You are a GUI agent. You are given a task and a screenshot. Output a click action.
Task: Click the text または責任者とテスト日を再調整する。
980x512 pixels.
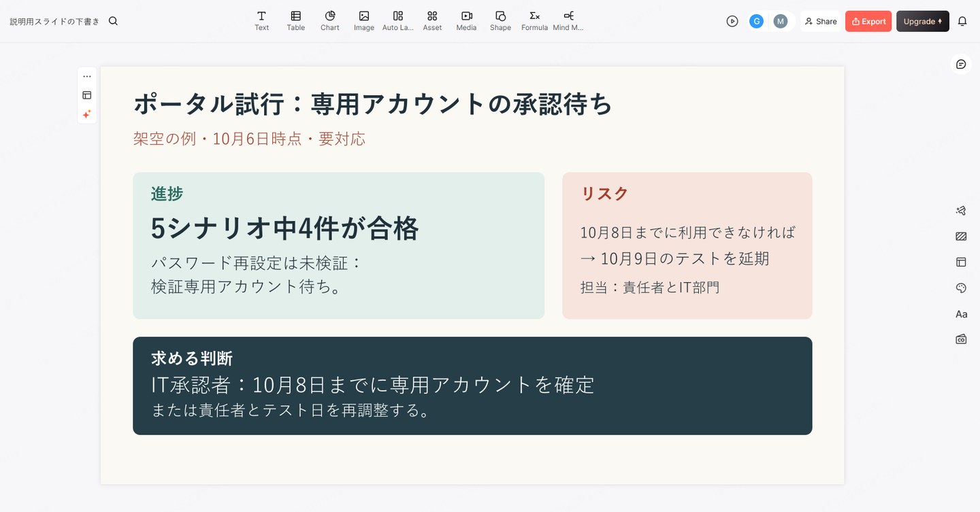(x=291, y=411)
